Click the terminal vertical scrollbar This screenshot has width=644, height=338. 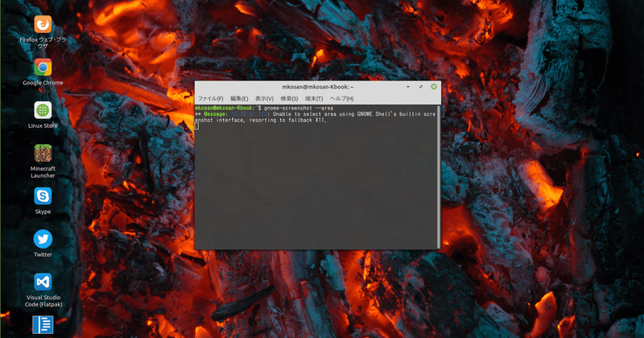439,176
